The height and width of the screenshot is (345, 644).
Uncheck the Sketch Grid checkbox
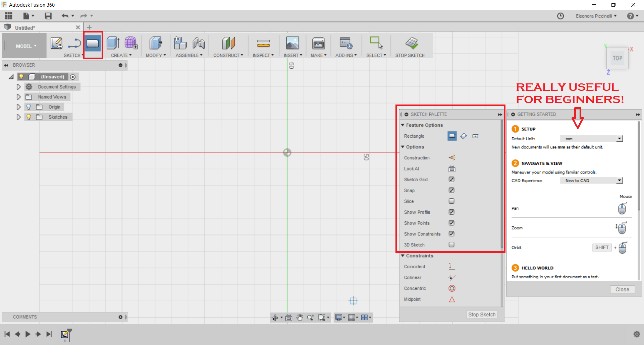click(451, 179)
